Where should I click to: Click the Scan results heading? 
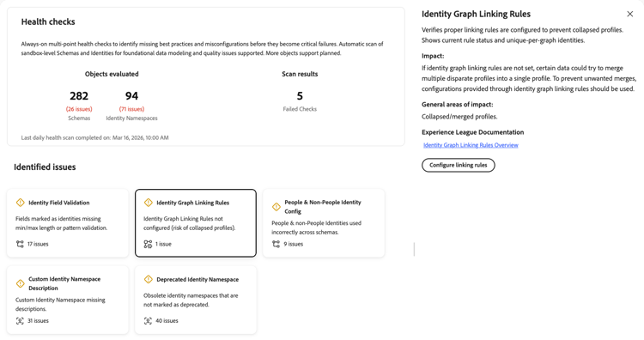click(300, 74)
